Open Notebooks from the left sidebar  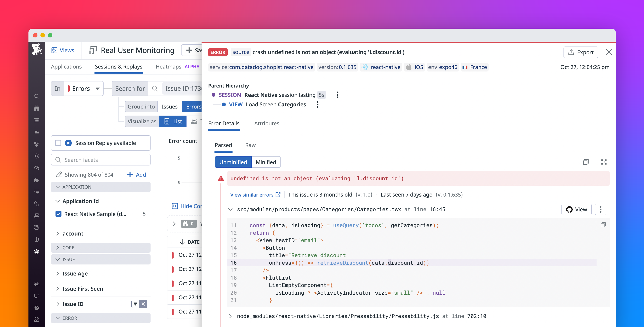click(x=36, y=216)
